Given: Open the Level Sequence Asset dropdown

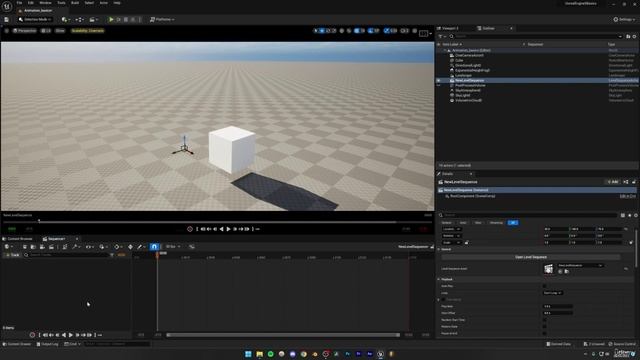Looking at the screenshot, I should coord(580,265).
